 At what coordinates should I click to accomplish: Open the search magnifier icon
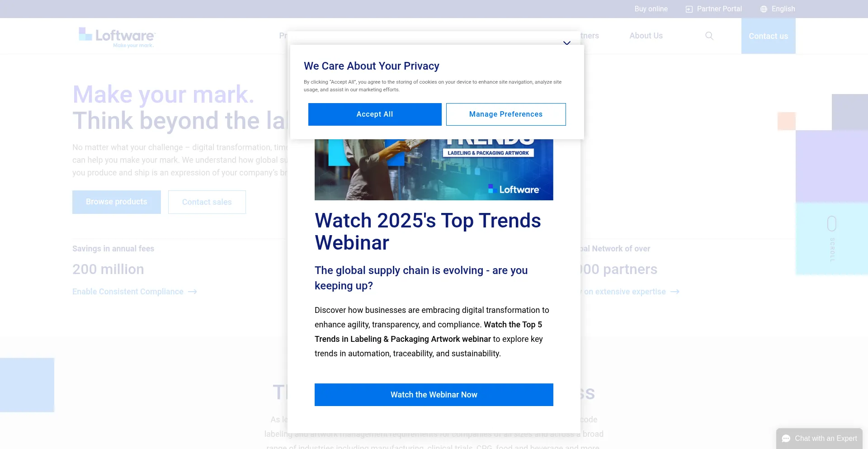coord(709,36)
